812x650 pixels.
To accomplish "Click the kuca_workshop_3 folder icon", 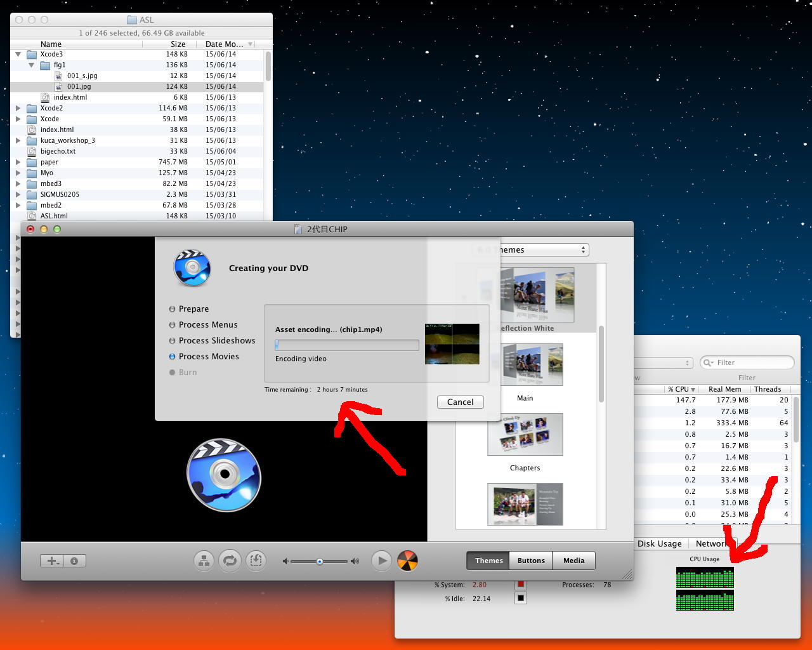I will (x=32, y=140).
